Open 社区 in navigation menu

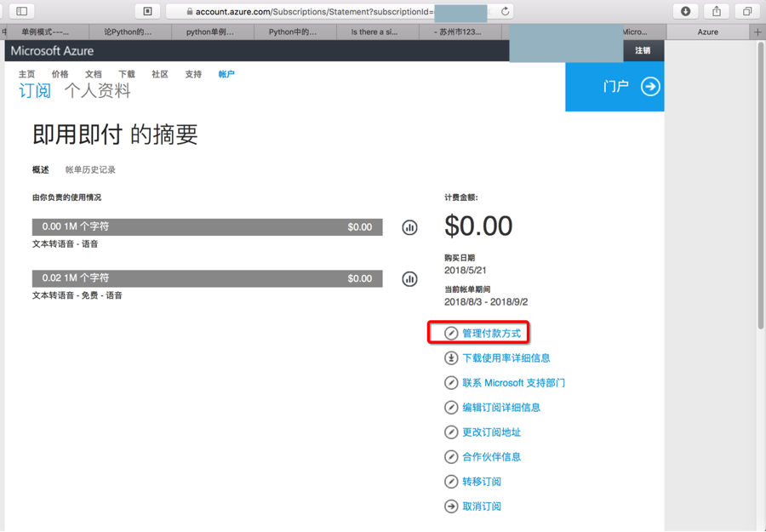tap(160, 74)
